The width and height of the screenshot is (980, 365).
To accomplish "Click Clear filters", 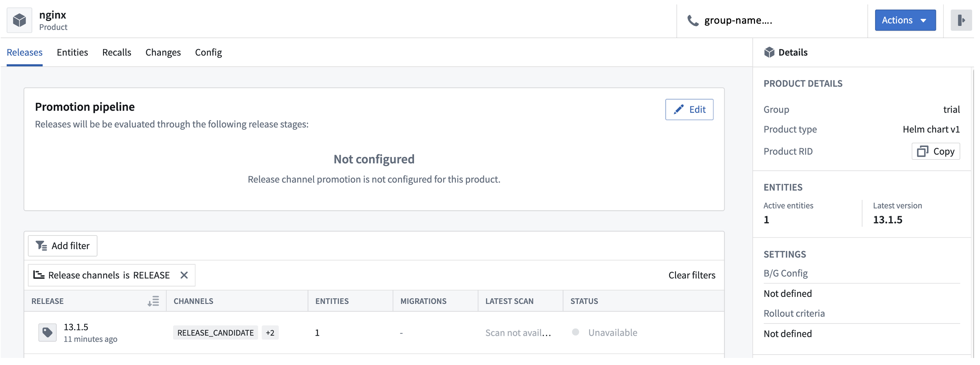I will tap(692, 275).
